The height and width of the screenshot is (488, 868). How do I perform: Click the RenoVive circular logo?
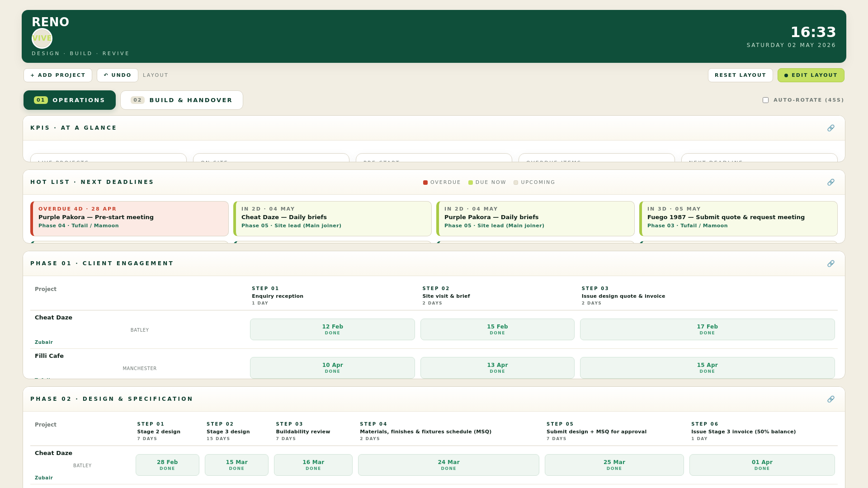point(42,38)
